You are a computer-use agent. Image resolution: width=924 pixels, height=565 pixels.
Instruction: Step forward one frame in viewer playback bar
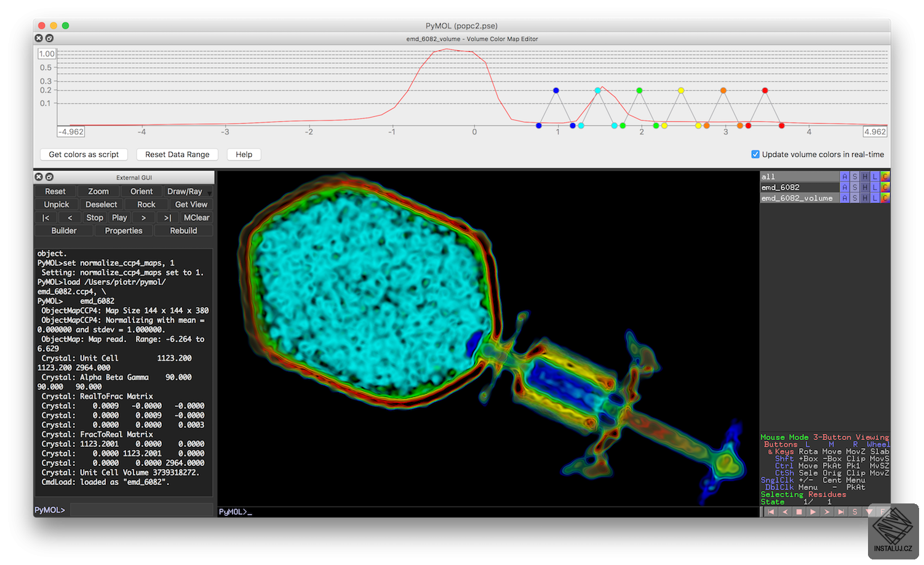(x=827, y=512)
